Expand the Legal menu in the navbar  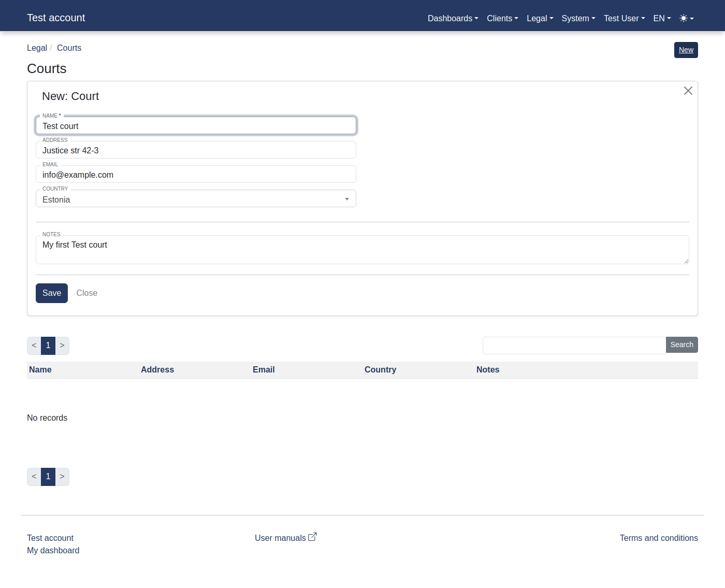point(540,18)
